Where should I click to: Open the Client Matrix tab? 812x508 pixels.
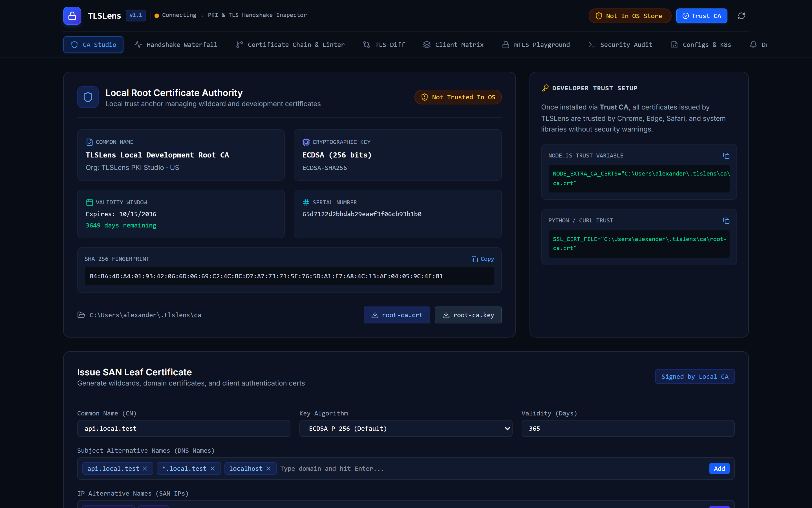coord(453,45)
